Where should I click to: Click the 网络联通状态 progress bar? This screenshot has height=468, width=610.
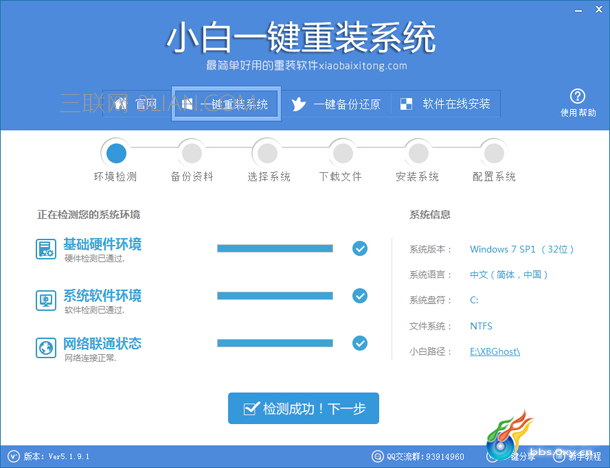(275, 343)
